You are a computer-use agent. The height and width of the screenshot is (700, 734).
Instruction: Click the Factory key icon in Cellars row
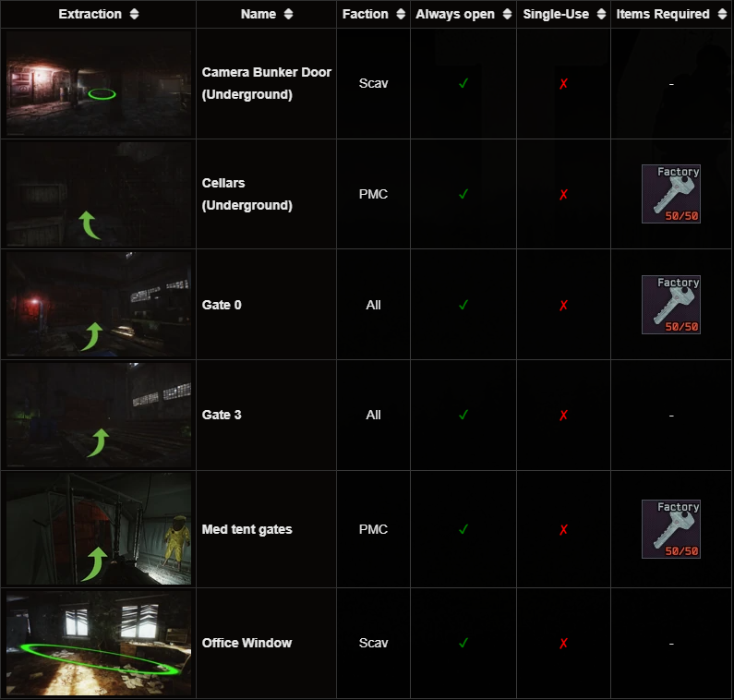pos(671,194)
